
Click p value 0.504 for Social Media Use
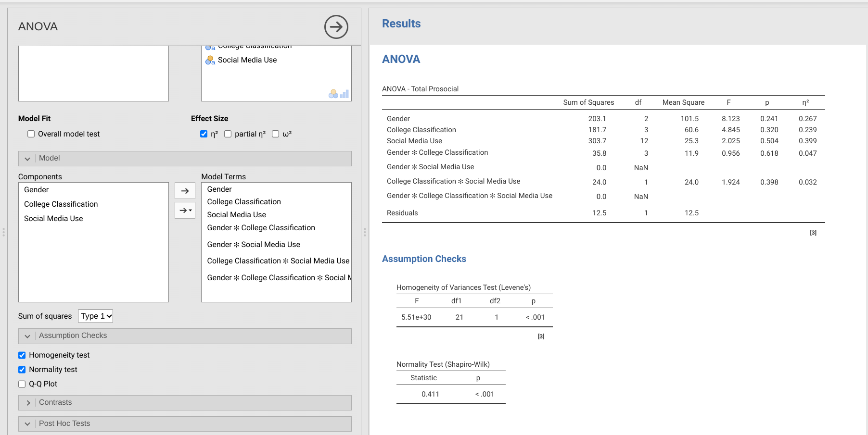769,141
